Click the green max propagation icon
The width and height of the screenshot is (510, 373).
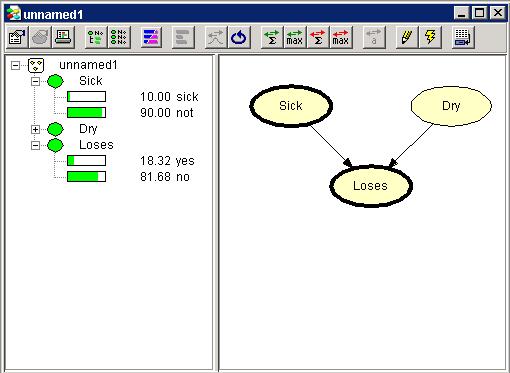(295, 37)
